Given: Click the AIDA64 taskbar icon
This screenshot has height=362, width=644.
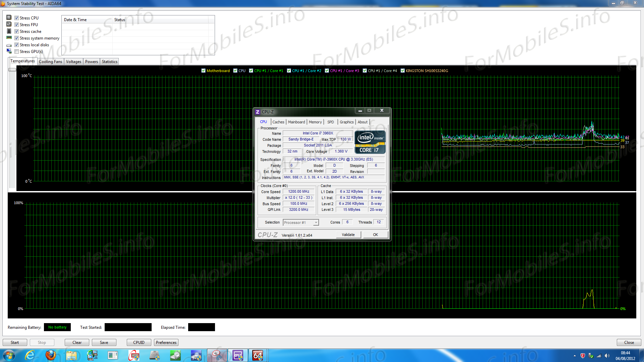Looking at the screenshot, I should tap(258, 355).
